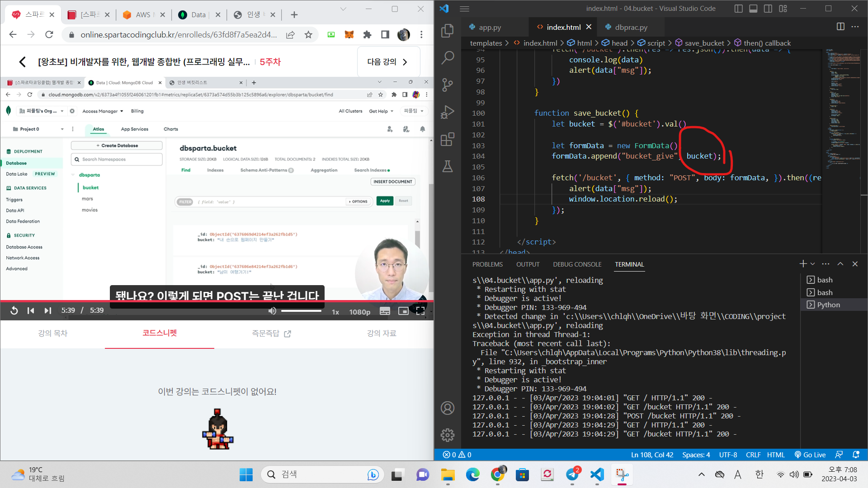Go to the next lecture (다음 강의)
Viewport: 868px width, 488px height.
[x=388, y=62]
